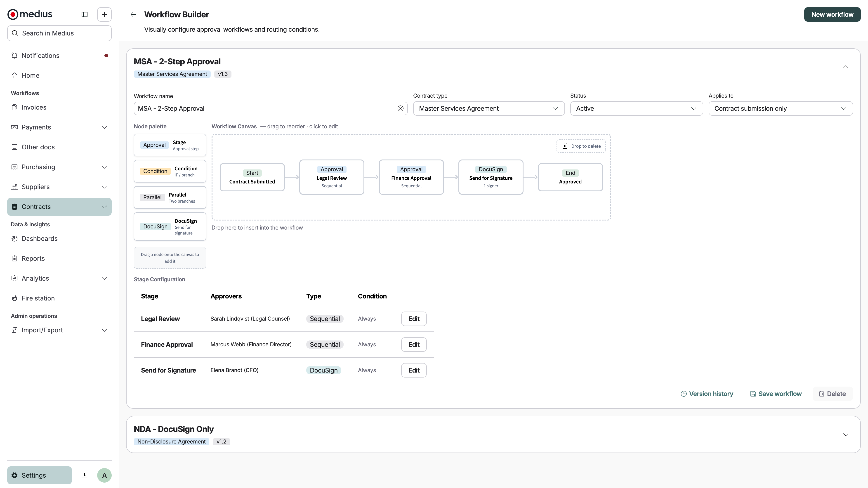Click the Drop to delete trash zone
This screenshot has width=868, height=488.
(581, 146)
